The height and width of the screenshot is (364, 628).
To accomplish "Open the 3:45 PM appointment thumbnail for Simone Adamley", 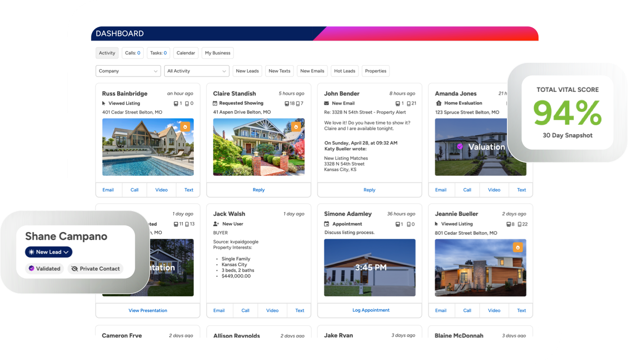I will click(x=370, y=268).
